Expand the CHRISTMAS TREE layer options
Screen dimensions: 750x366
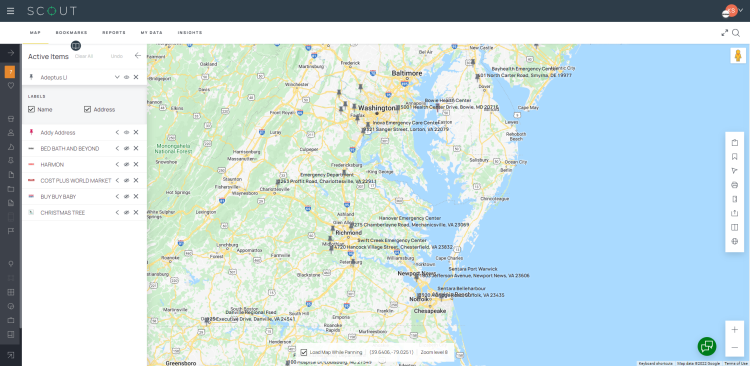[x=117, y=212]
